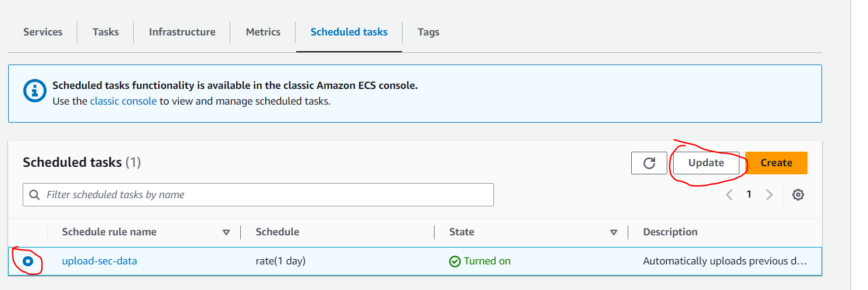
Task: Open the classic console link
Action: point(123,101)
